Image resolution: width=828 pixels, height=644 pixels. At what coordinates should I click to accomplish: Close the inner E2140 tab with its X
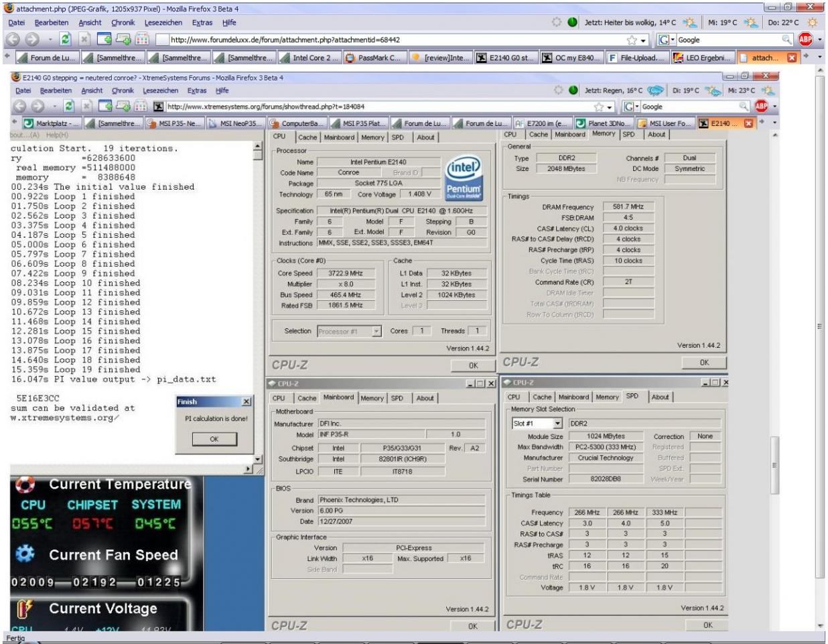tap(749, 123)
